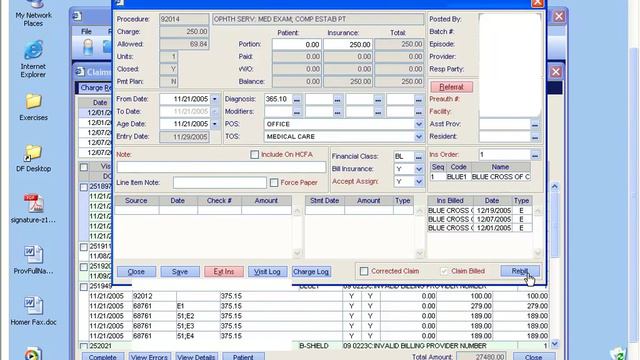Select BLUE1 insurance order row
640x360 pixels.
click(480, 177)
